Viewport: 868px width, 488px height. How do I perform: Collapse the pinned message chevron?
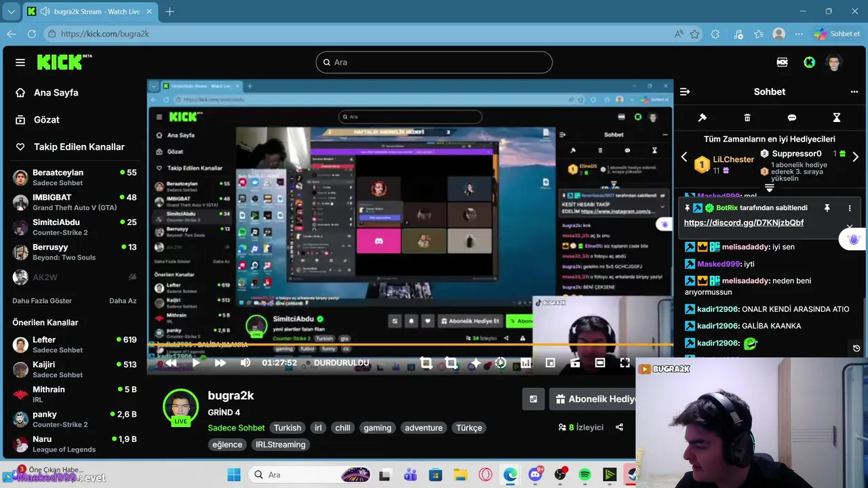850,227
